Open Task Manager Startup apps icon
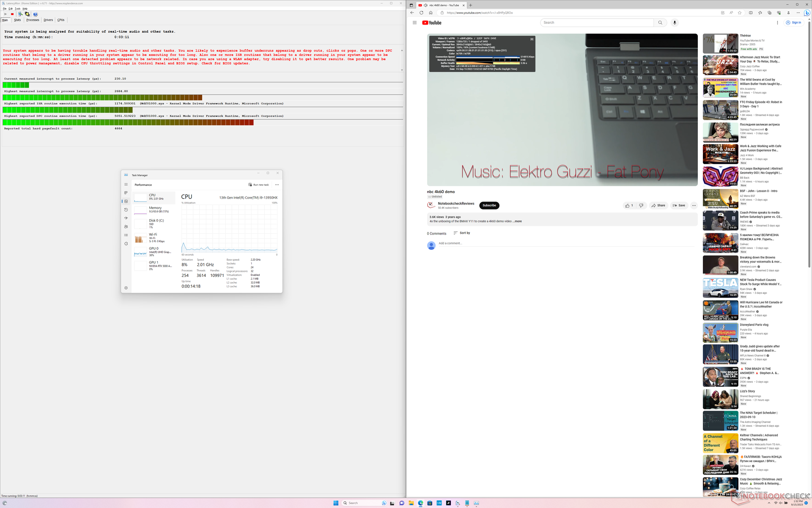The height and width of the screenshot is (508, 812). (126, 218)
